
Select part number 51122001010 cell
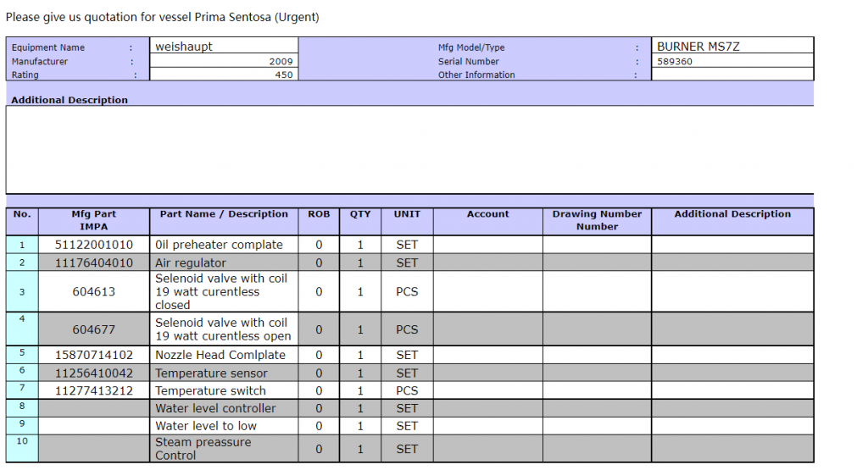93,245
